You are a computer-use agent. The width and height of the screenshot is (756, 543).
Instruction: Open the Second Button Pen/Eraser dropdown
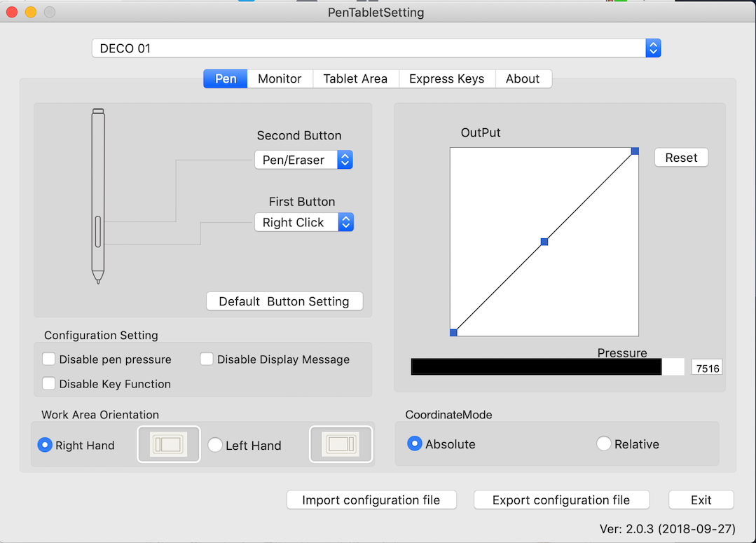(304, 160)
